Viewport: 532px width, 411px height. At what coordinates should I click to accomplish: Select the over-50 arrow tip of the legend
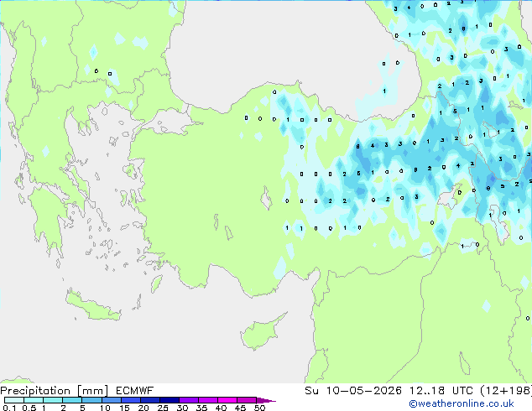tap(266, 400)
